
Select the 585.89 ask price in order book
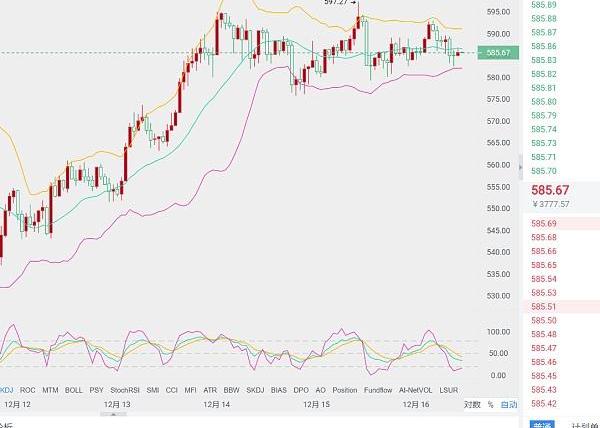(545, 5)
